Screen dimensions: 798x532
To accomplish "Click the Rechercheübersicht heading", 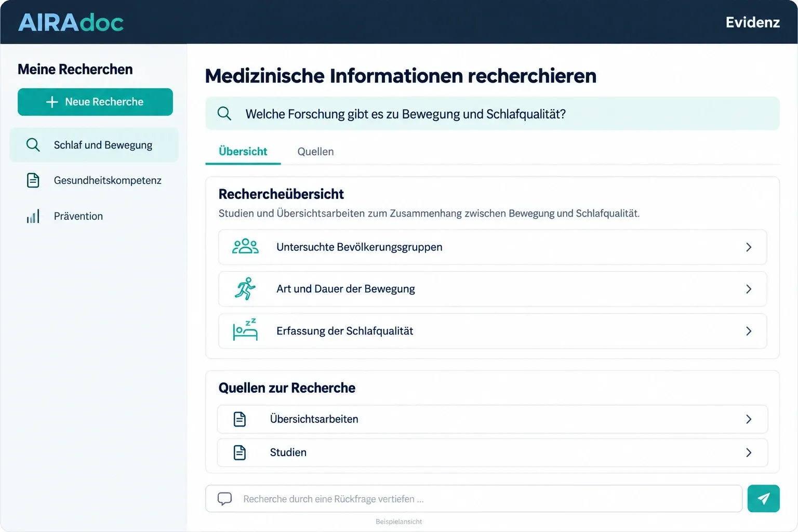I will (281, 194).
